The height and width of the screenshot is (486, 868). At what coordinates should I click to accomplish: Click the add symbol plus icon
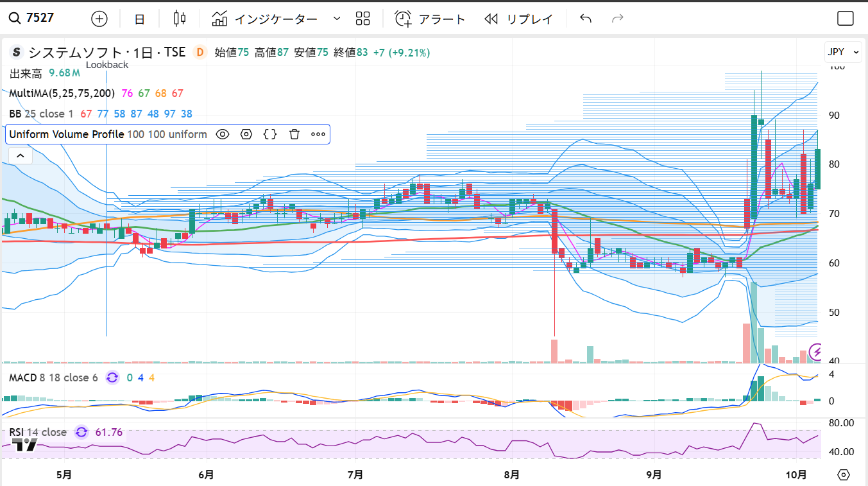(99, 19)
